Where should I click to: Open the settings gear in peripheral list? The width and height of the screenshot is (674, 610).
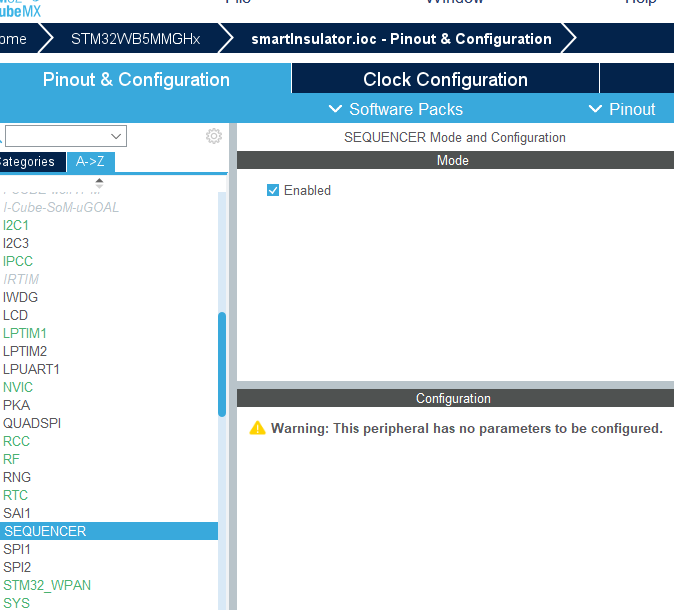point(214,136)
